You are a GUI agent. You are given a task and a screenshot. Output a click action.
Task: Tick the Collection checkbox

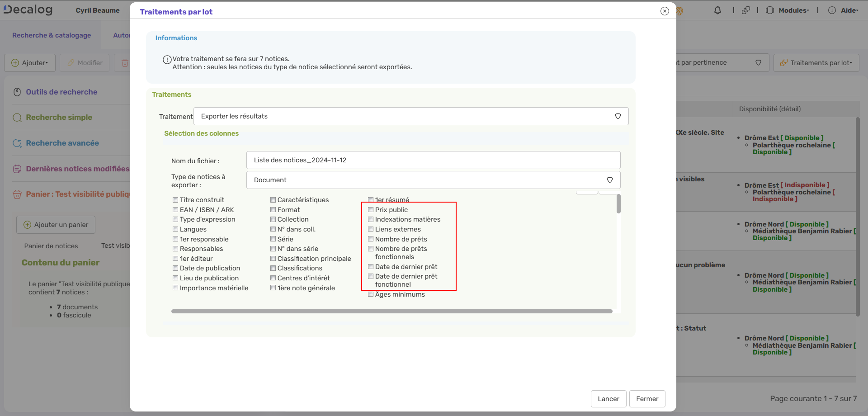[273, 219]
